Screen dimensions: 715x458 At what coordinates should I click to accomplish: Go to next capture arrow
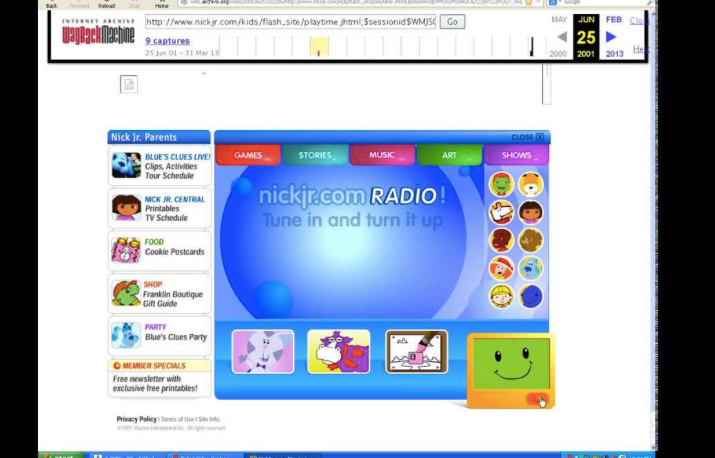tap(611, 37)
